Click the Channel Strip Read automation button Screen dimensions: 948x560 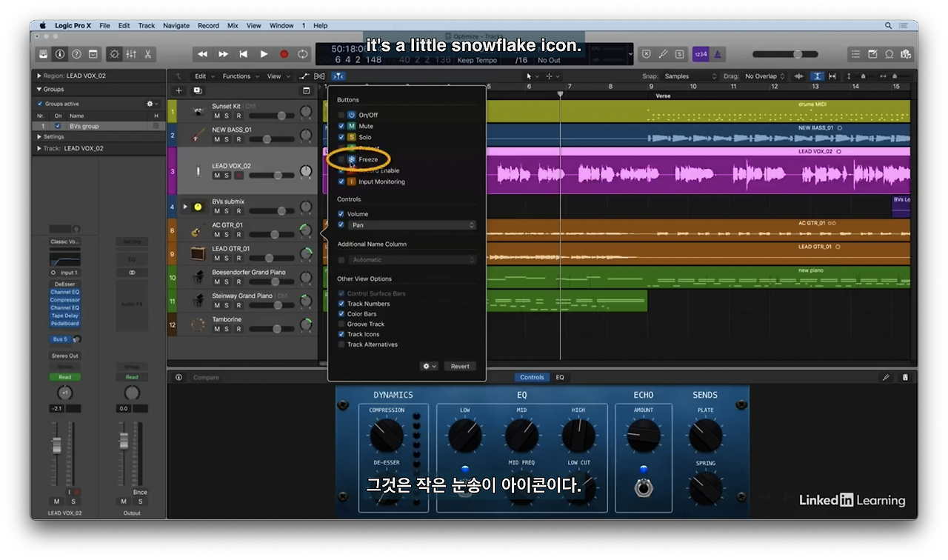pyautogui.click(x=65, y=377)
